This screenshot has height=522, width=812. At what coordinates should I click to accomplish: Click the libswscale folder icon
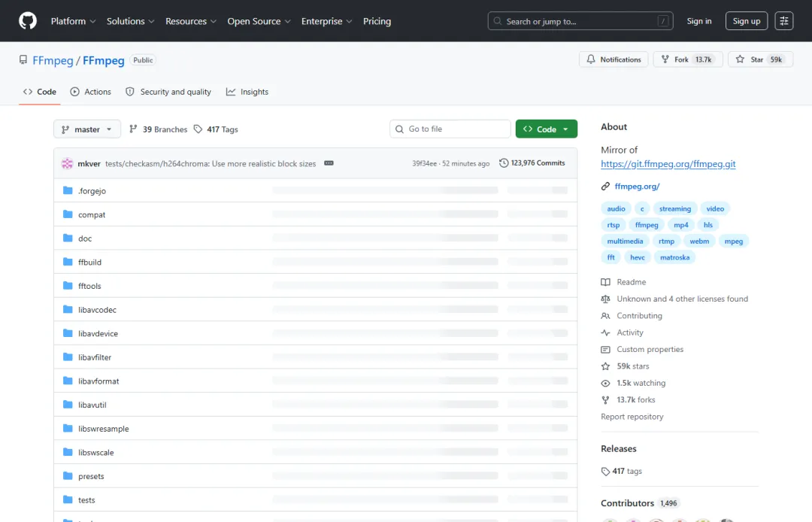point(68,452)
